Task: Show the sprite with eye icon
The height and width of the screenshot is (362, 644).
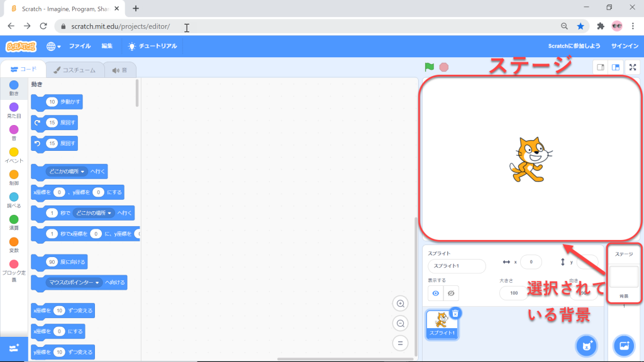Action: [435, 293]
